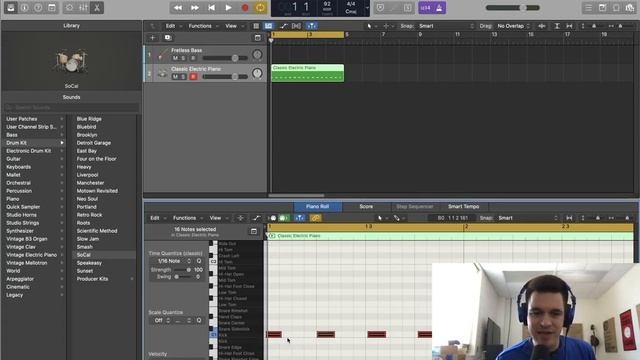This screenshot has height=360, width=640.
Task: Click the Quantize Q button
Action: tap(199, 261)
